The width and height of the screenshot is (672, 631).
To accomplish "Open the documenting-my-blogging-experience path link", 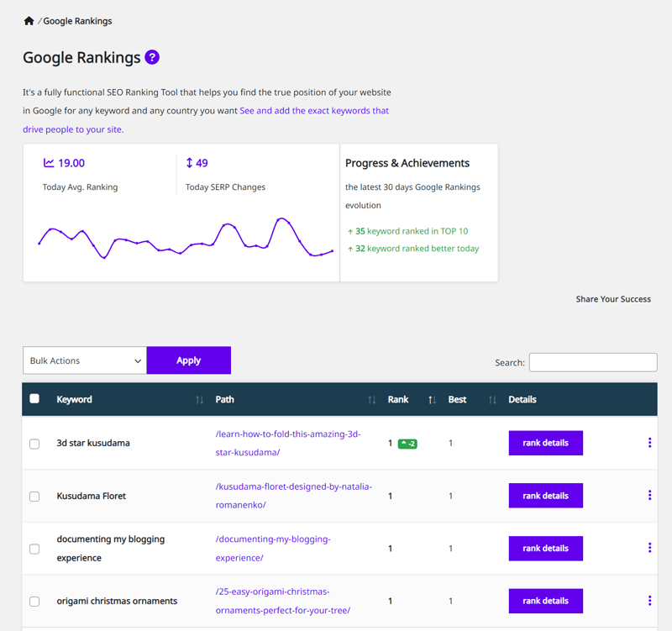I will pyautogui.click(x=273, y=549).
